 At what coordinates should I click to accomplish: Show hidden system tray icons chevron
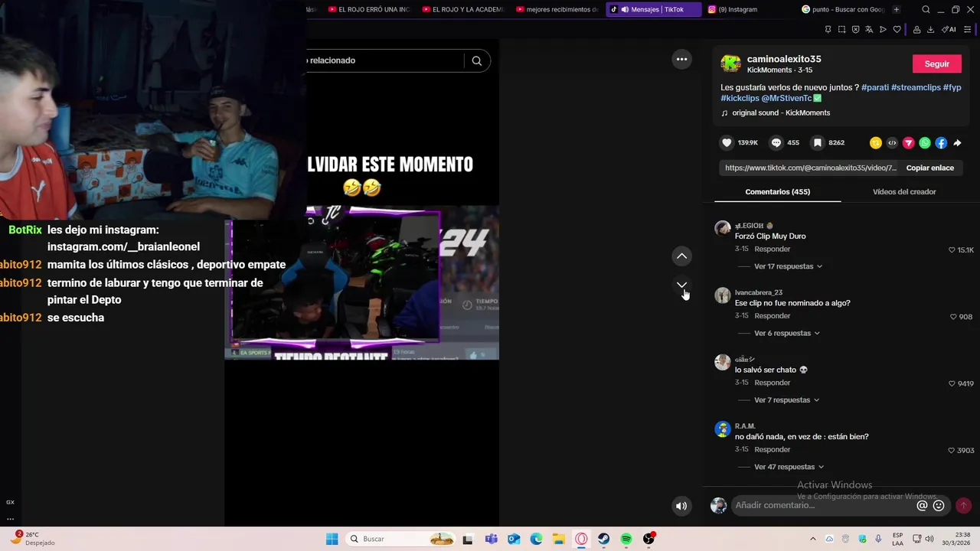coord(812,539)
